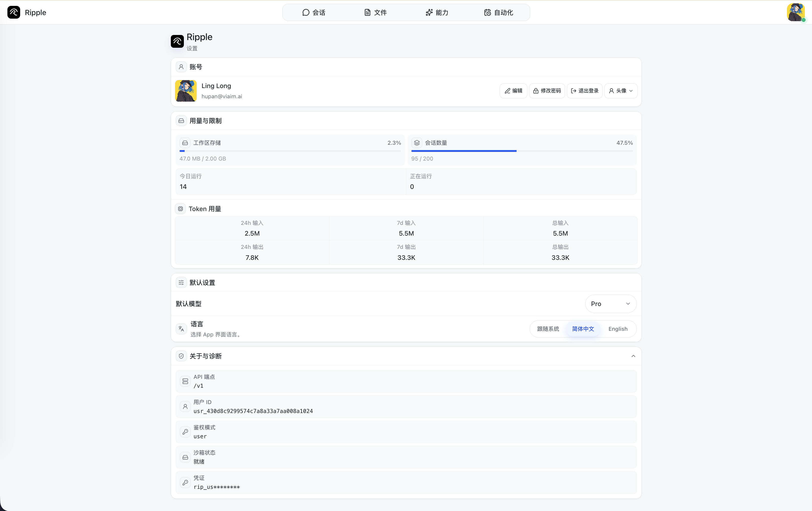812x511 pixels.
Task: Click the 总输出 value 33.3K
Action: tap(560, 258)
